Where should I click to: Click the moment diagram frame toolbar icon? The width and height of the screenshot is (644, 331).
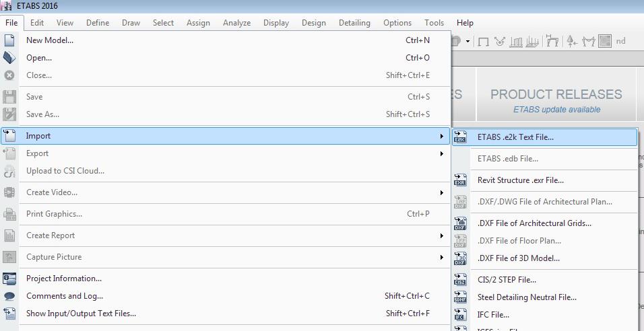click(589, 41)
